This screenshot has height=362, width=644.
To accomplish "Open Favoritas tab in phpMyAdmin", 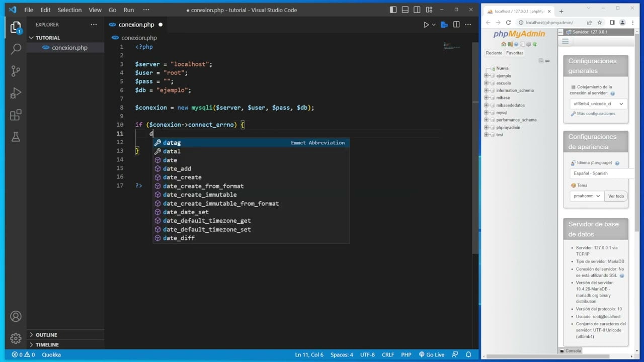I will point(515,53).
